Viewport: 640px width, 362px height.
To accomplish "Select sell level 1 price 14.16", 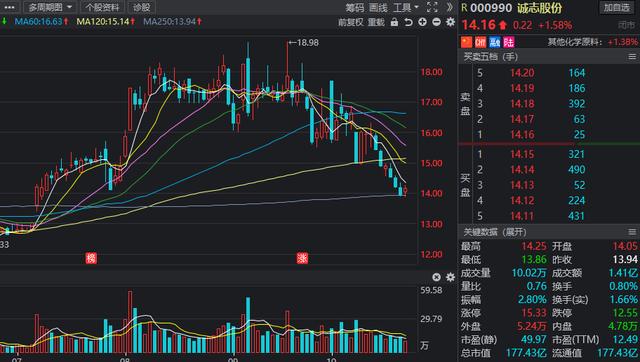I will 522,134.
